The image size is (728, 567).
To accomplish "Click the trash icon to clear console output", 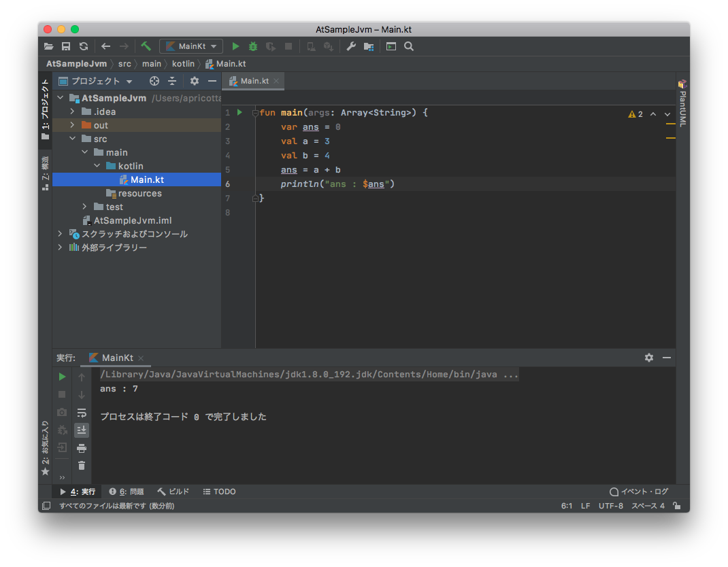I will 82,466.
